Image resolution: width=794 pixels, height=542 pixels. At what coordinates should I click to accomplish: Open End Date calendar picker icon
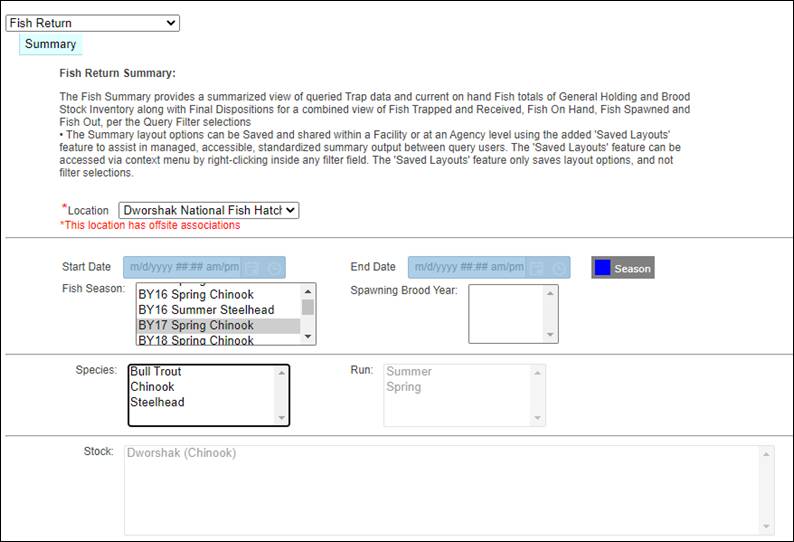537,268
